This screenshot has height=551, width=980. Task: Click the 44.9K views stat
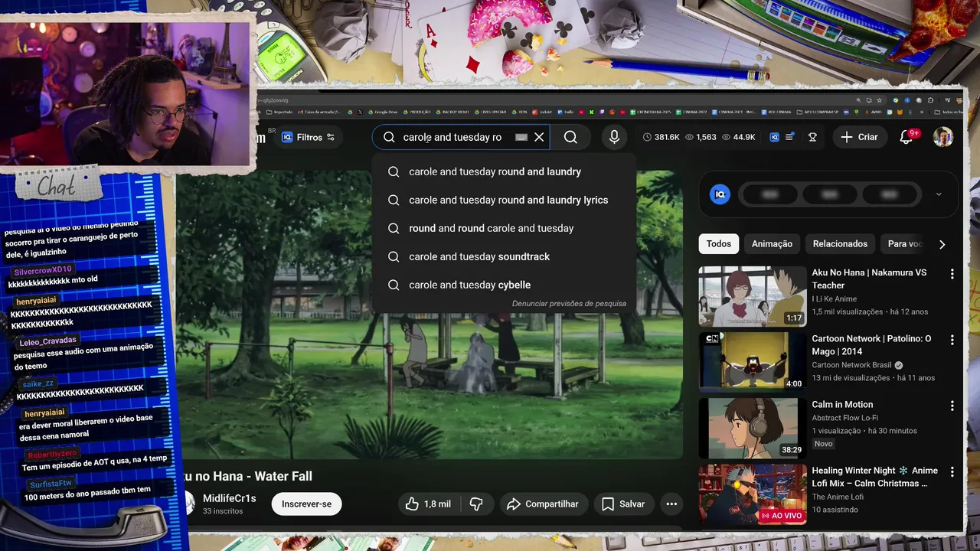(x=739, y=137)
